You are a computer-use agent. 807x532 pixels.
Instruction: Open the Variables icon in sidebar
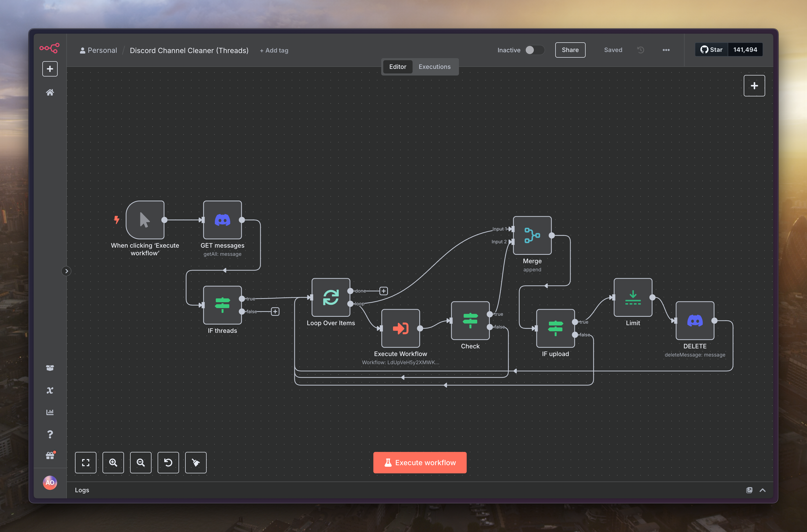50,390
